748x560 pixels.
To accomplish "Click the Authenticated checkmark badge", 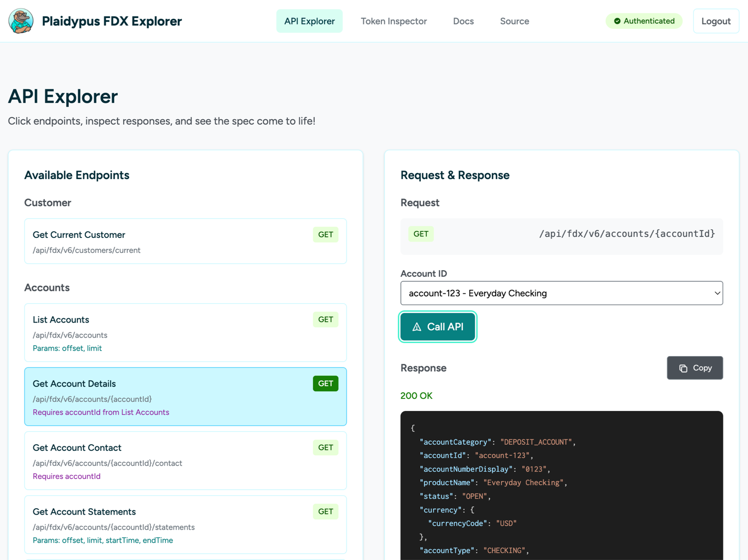I will 618,21.
